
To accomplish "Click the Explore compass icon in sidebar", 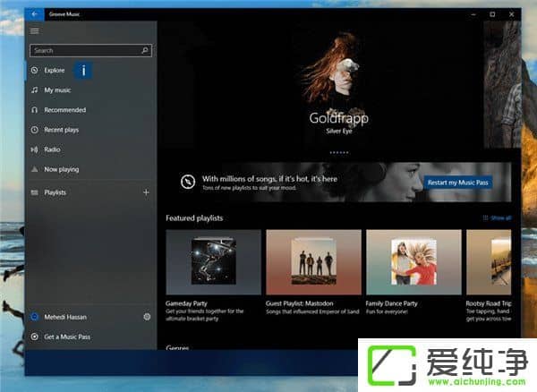I will [x=34, y=70].
